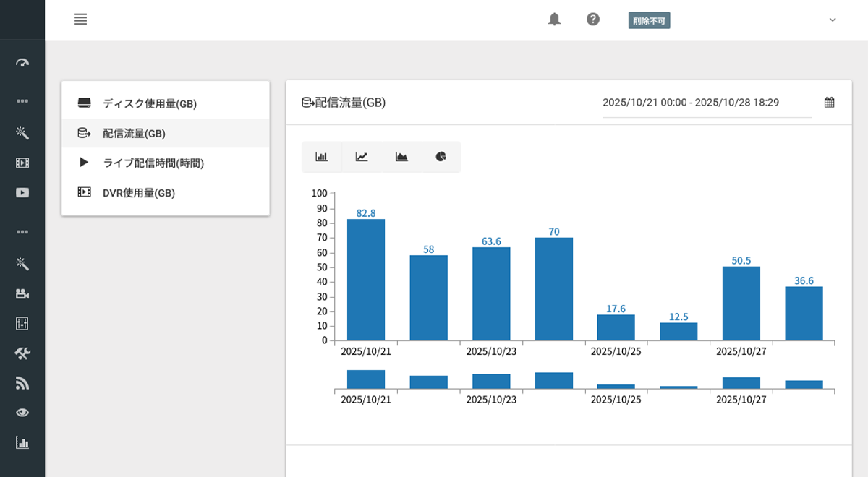Switch chart to area chart view

click(x=401, y=157)
